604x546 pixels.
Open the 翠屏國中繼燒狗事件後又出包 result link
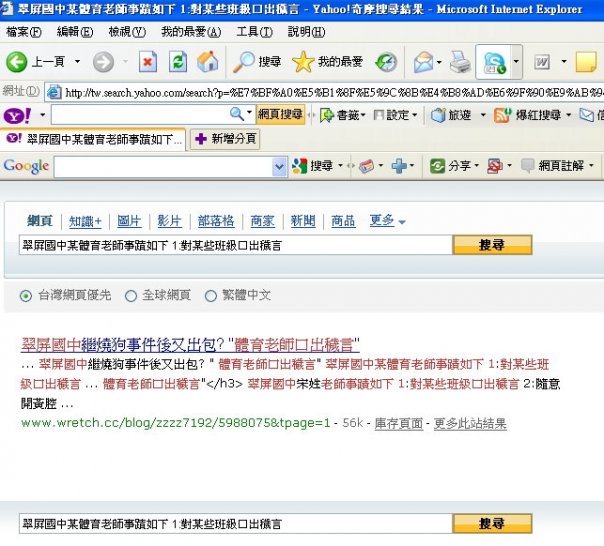click(190, 344)
